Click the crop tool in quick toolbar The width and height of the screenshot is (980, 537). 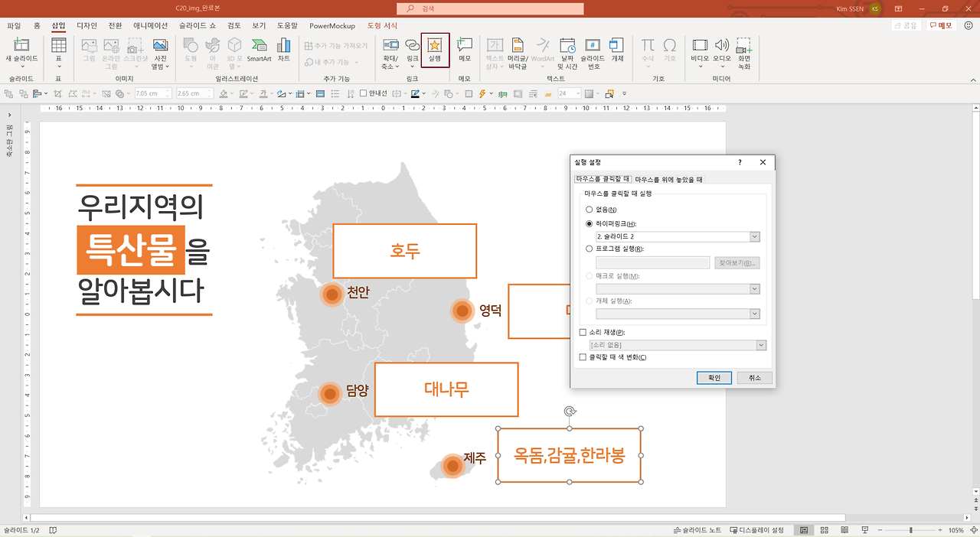[57, 93]
